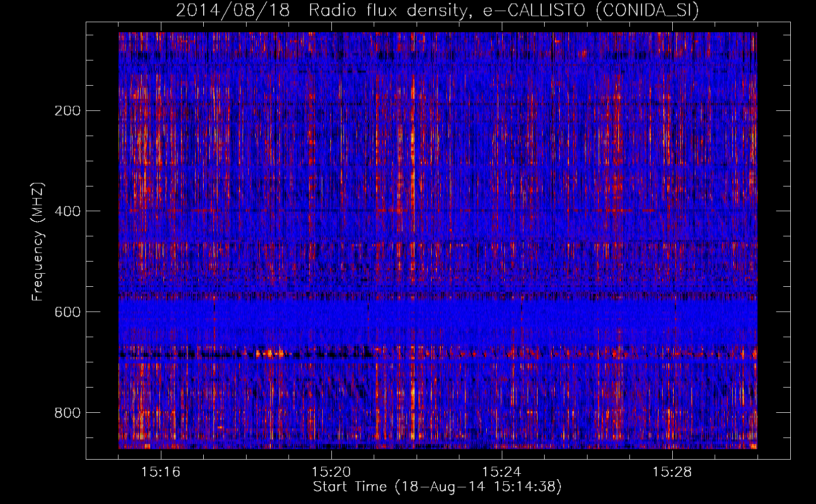Click the 15:16 time tick label
816x504 pixels.
[161, 472]
